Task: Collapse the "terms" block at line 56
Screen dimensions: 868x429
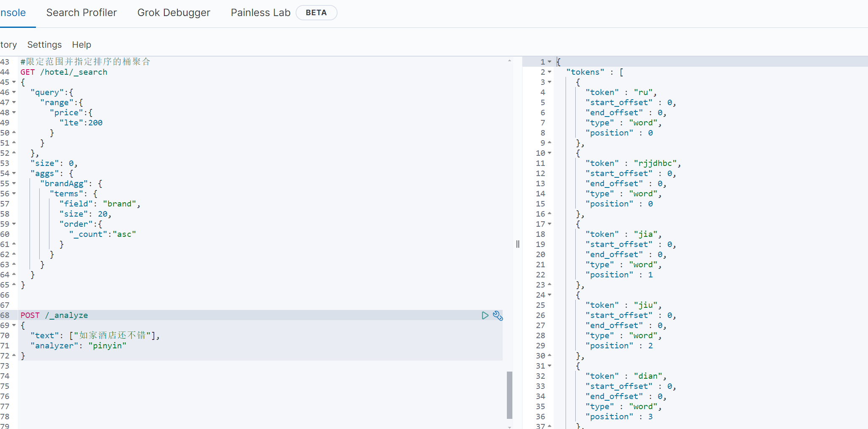Action: click(x=14, y=194)
